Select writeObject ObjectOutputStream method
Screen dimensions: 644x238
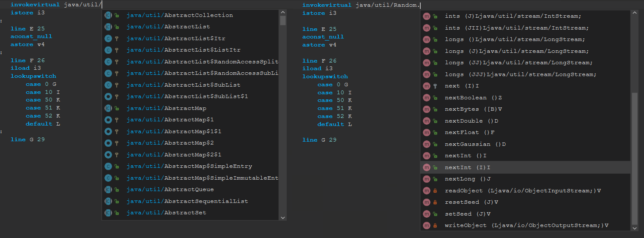525,225
